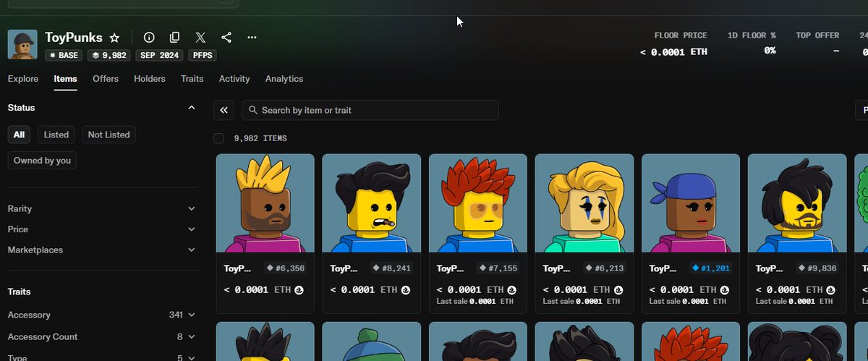Image resolution: width=868 pixels, height=361 pixels.
Task: Click marketplace icon on the #8,241 card
Action: (405, 289)
